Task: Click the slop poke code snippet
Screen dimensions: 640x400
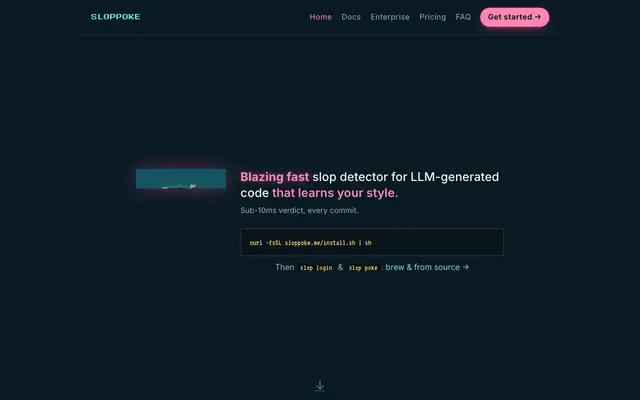Action: pyautogui.click(x=363, y=268)
